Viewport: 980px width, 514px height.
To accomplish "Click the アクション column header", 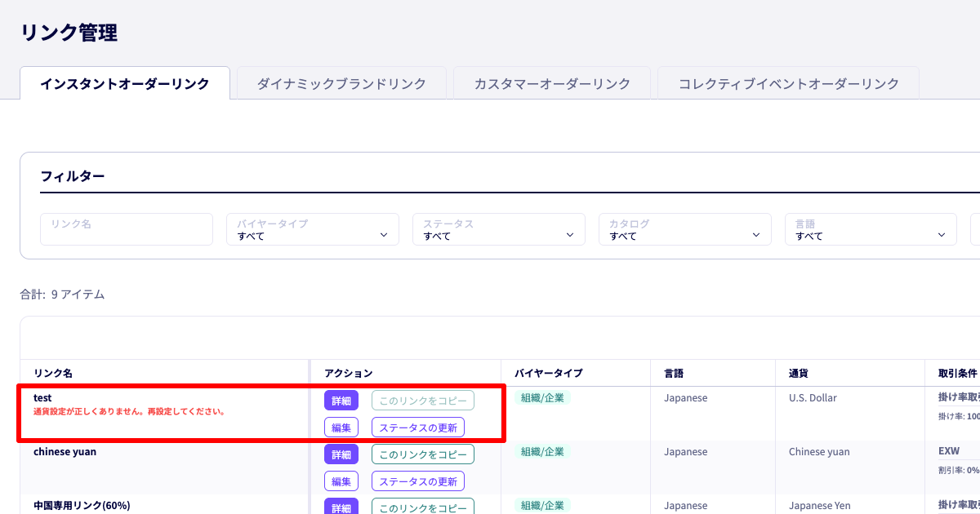I will click(348, 373).
